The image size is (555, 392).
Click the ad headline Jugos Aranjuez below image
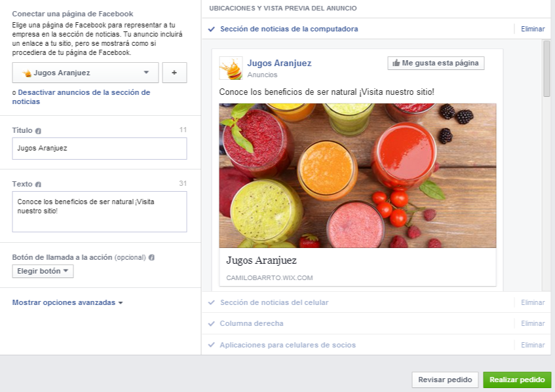[261, 260]
